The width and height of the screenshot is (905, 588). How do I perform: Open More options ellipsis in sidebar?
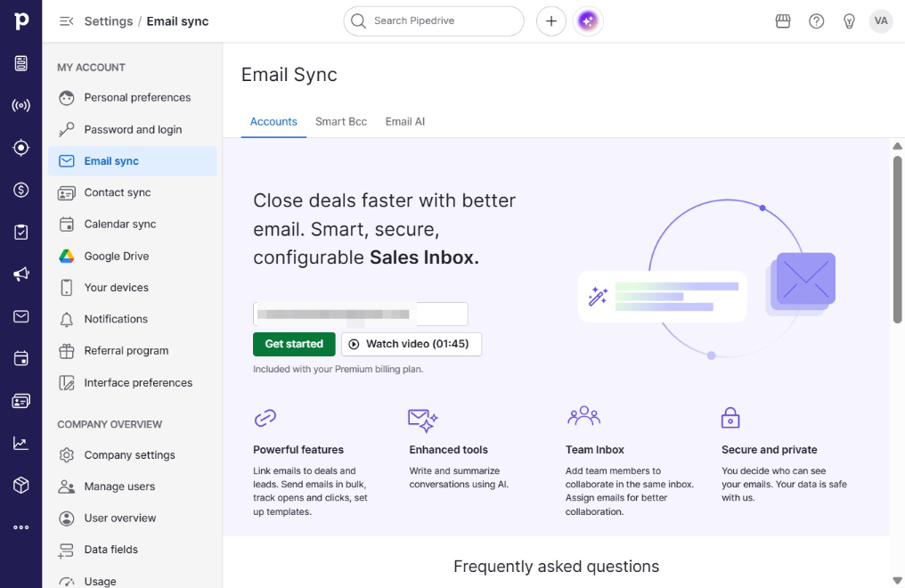tap(20, 527)
